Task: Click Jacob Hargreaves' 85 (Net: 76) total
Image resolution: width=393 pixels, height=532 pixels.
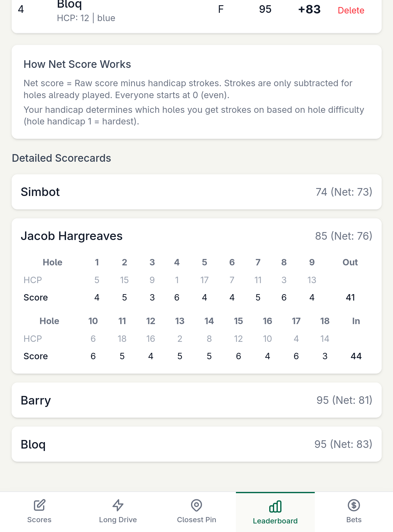Action: pyautogui.click(x=343, y=236)
